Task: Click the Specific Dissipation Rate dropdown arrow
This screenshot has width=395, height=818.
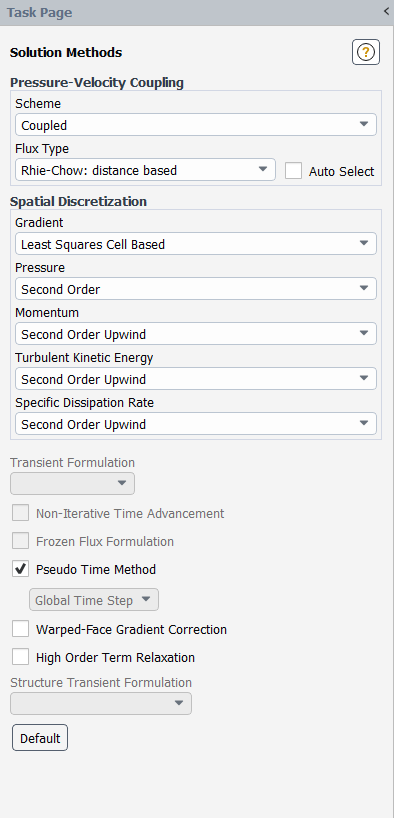Action: tap(364, 423)
